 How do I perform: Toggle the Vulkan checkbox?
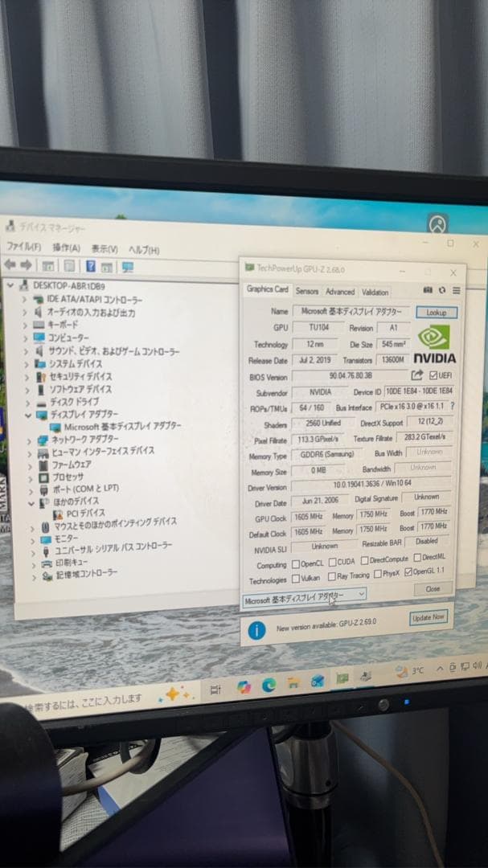(295, 579)
